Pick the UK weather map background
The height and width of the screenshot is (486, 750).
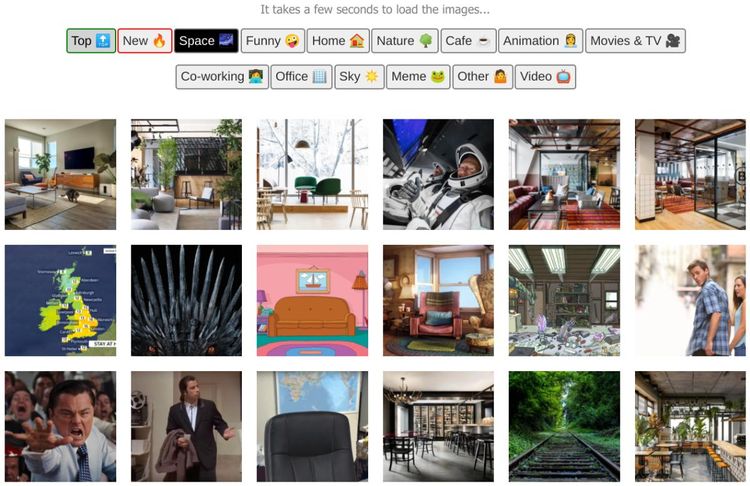(x=60, y=300)
